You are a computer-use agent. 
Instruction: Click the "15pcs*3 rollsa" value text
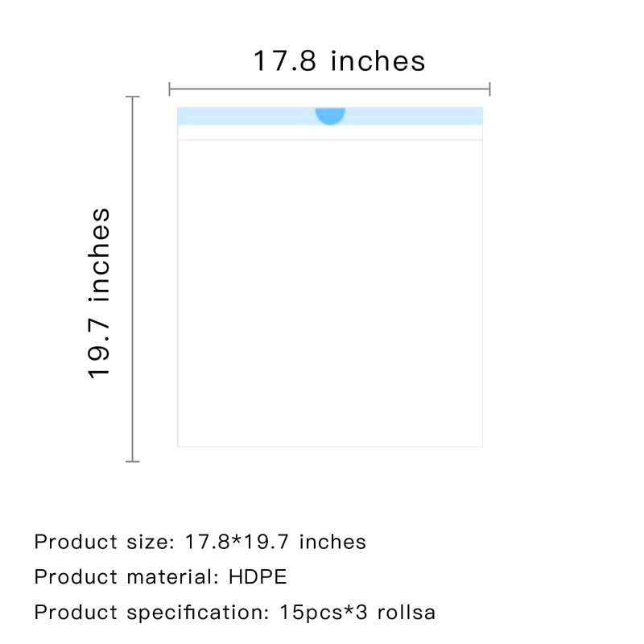[x=356, y=613]
